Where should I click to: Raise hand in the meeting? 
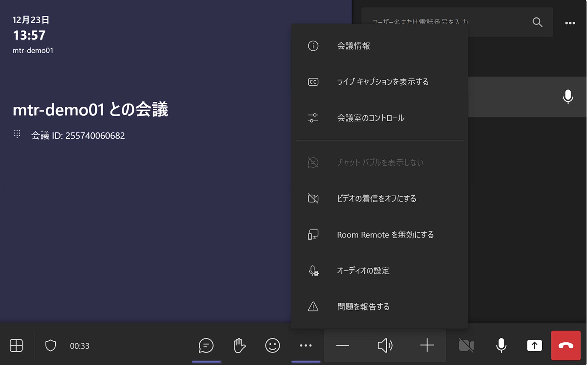coord(239,345)
